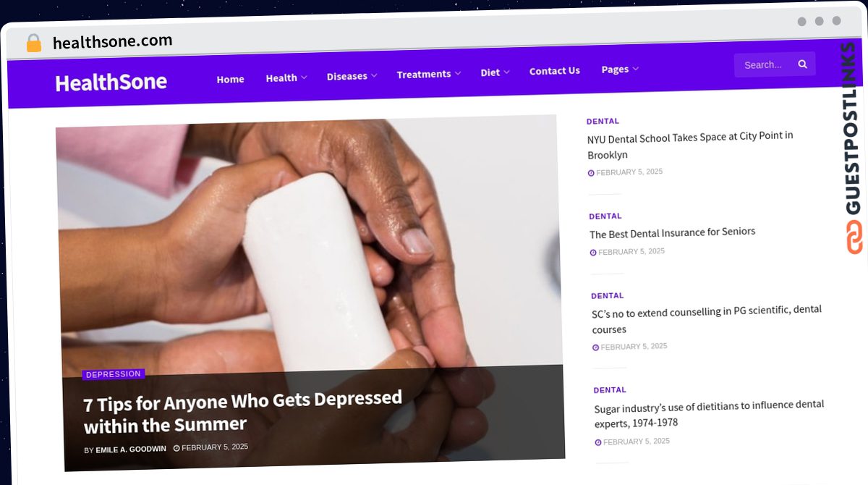Expand the Diseases dropdown menu

pos(352,76)
